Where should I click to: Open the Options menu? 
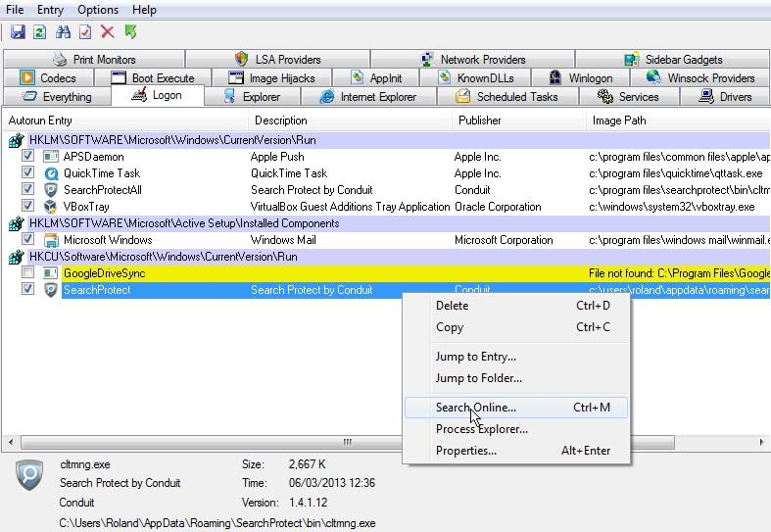pos(98,10)
